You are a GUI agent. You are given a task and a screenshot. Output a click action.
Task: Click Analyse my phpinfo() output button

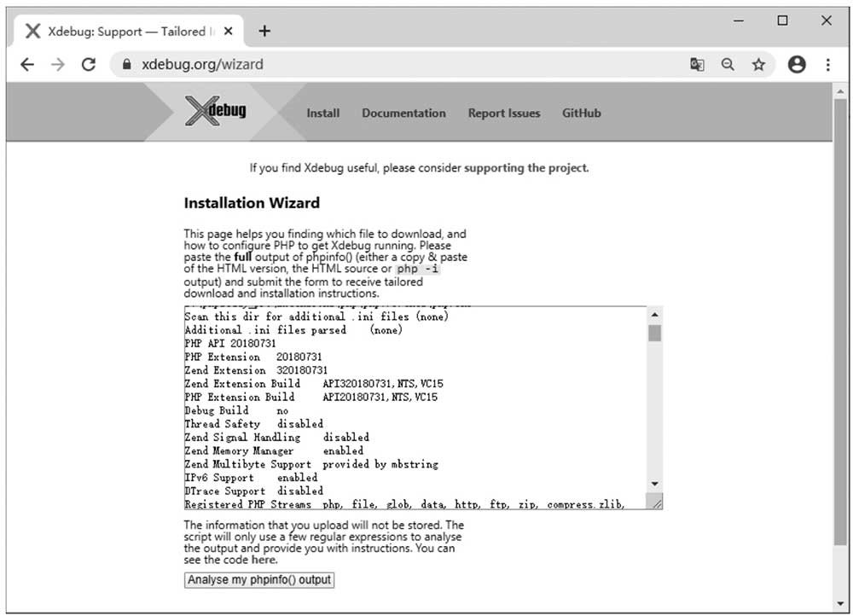(259, 580)
